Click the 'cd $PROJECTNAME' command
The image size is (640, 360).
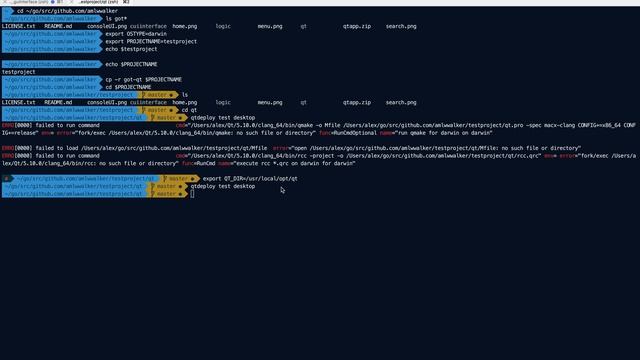128,87
